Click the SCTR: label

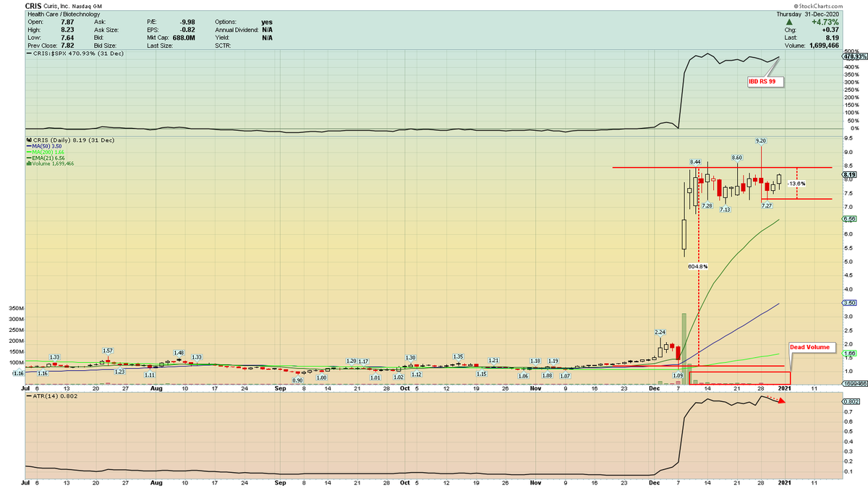pyautogui.click(x=224, y=45)
